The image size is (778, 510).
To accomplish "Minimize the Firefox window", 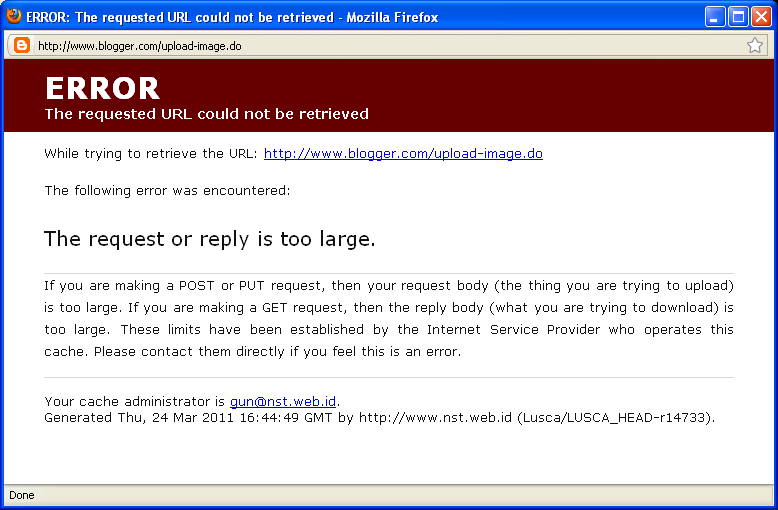I will [714, 17].
